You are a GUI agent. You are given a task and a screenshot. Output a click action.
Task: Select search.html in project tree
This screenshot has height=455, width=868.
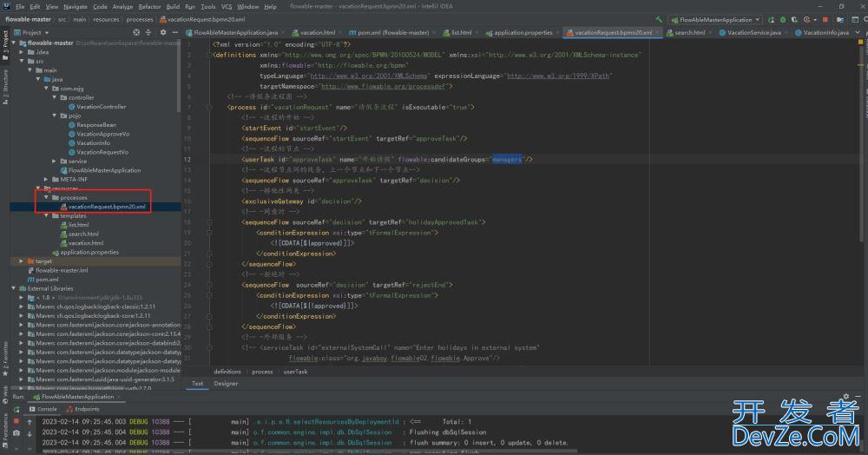tap(83, 234)
